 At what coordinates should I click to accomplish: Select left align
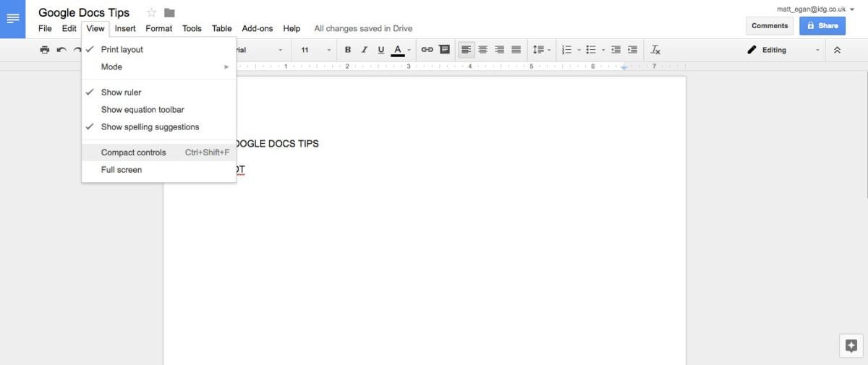(x=466, y=50)
